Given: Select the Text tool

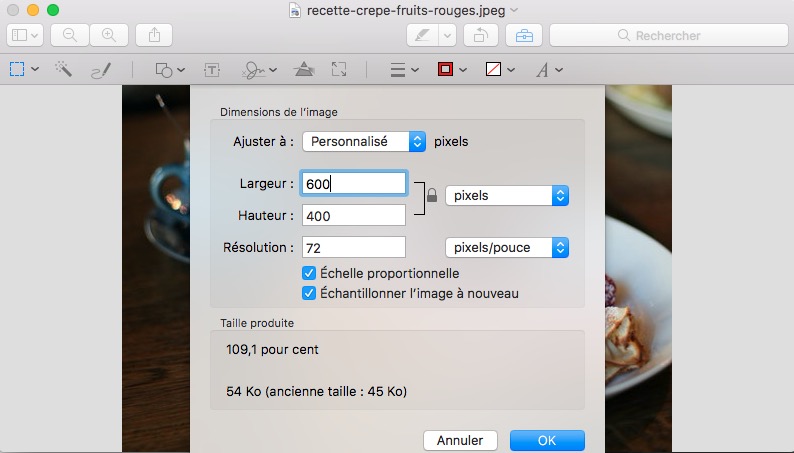Looking at the screenshot, I should coord(212,69).
